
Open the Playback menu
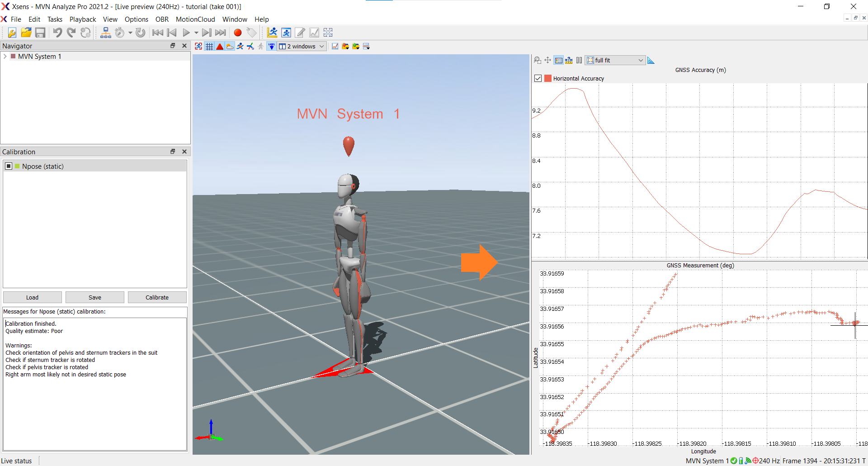[82, 19]
